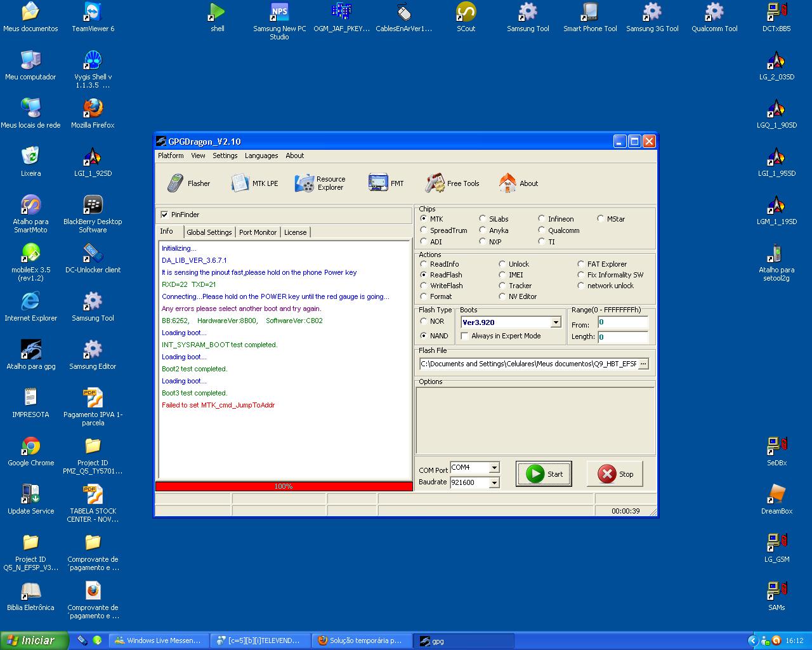Click 'Failed to set MTK_cmd_JumpToAddr' log line
This screenshot has width=812, height=650.
click(218, 405)
